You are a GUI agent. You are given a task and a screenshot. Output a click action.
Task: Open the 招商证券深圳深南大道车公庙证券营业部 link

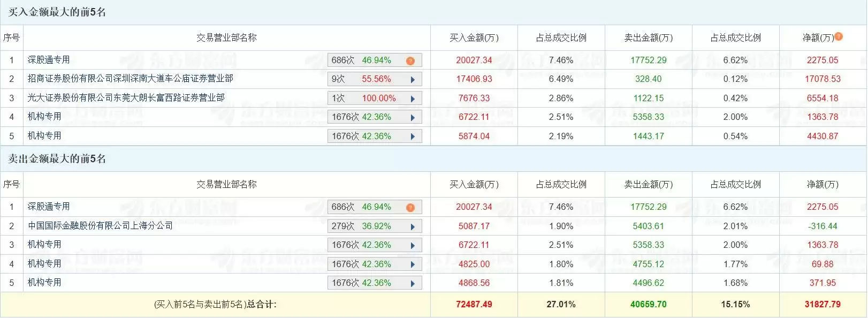(130, 79)
